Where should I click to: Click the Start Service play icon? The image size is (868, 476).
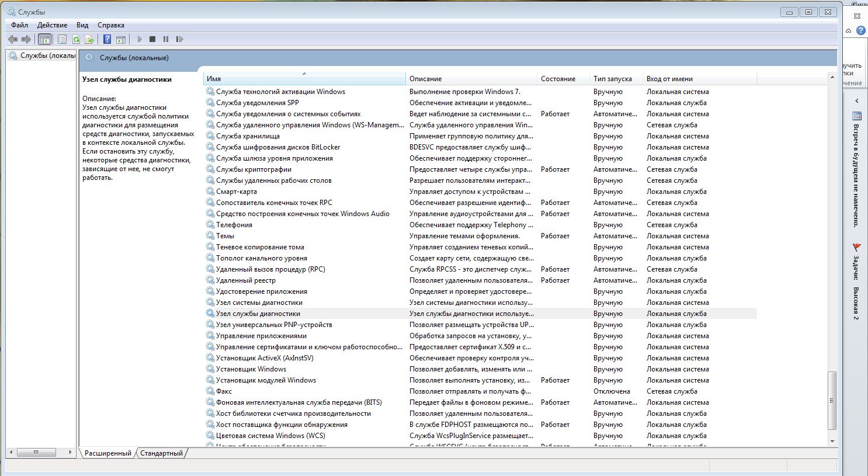tap(139, 39)
